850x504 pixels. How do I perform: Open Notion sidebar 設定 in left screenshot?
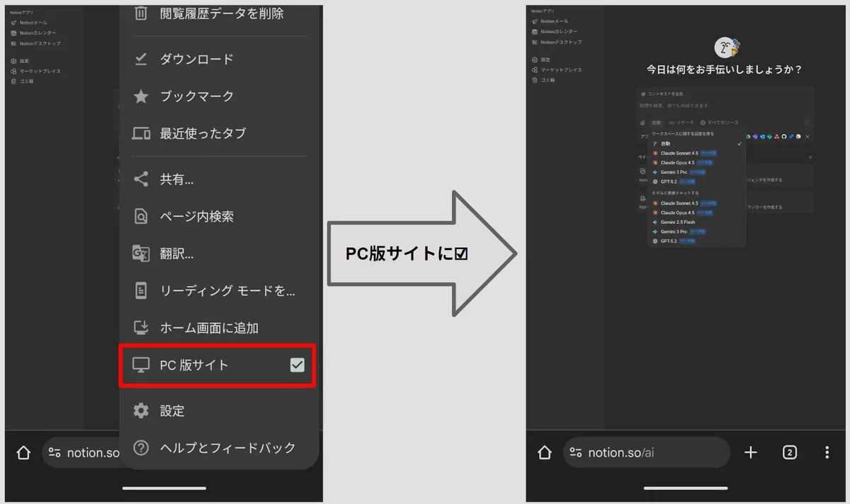pos(20,61)
